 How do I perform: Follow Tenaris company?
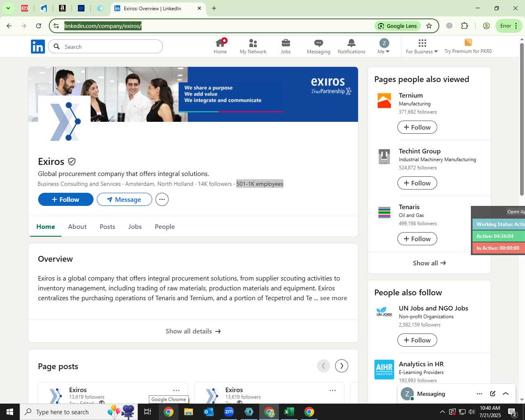pyautogui.click(x=417, y=239)
